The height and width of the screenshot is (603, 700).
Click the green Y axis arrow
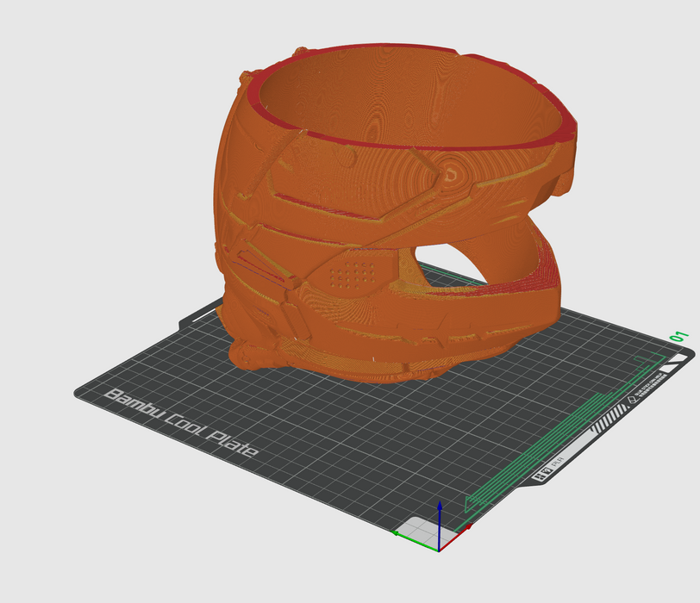409,534
